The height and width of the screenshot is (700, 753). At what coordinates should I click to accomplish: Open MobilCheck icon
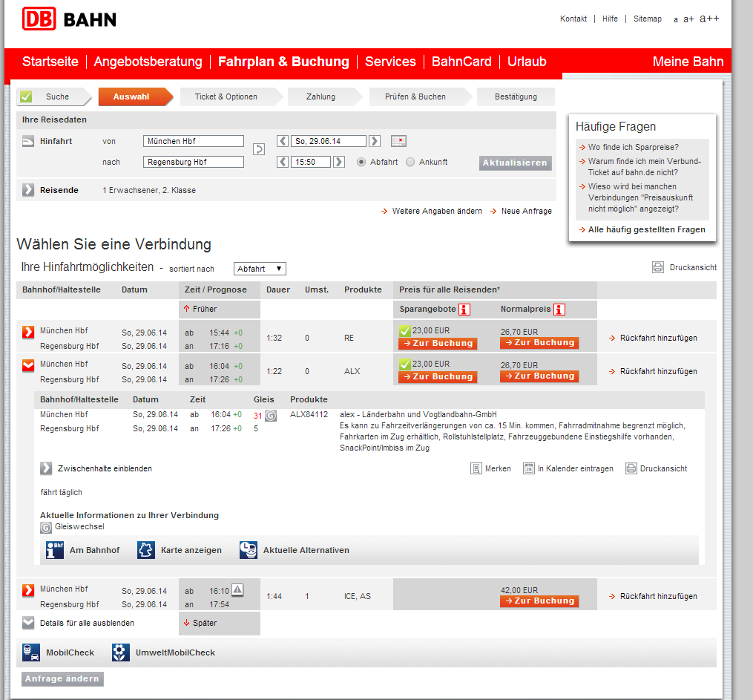(x=31, y=652)
